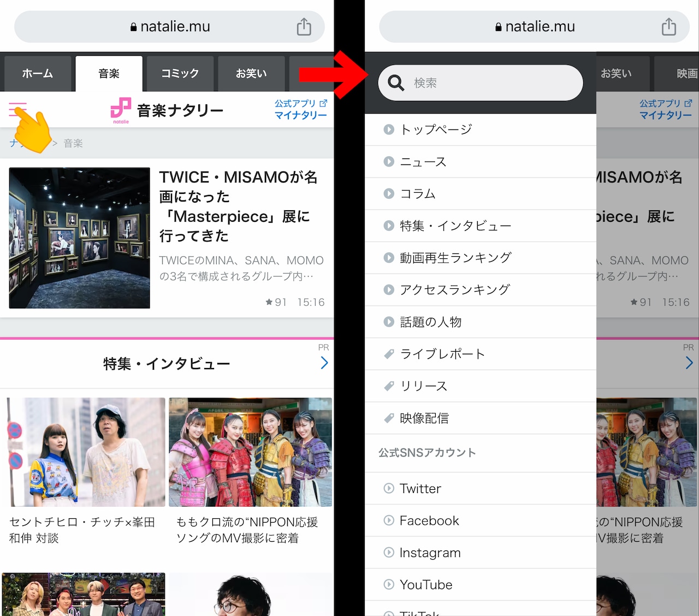
Task: Open the お笑い tab
Action: (x=251, y=73)
